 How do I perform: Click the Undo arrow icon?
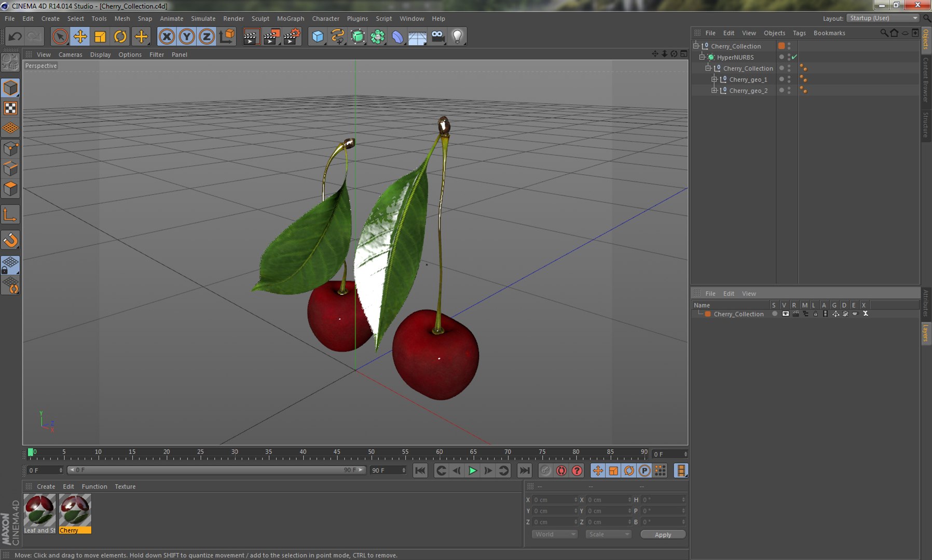15,36
